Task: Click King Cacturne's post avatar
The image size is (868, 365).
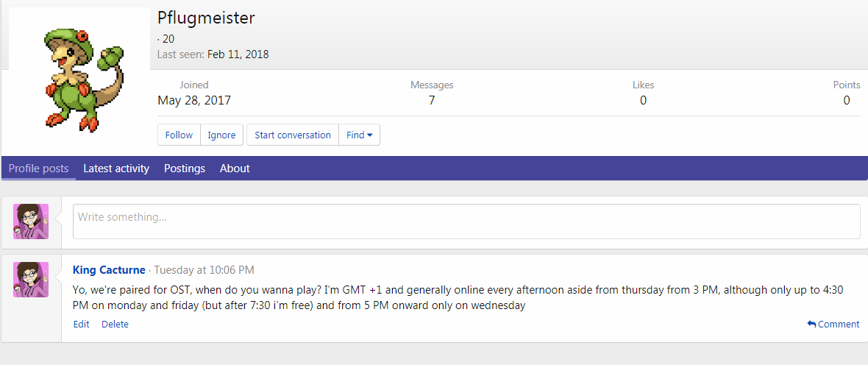Action: (x=31, y=280)
